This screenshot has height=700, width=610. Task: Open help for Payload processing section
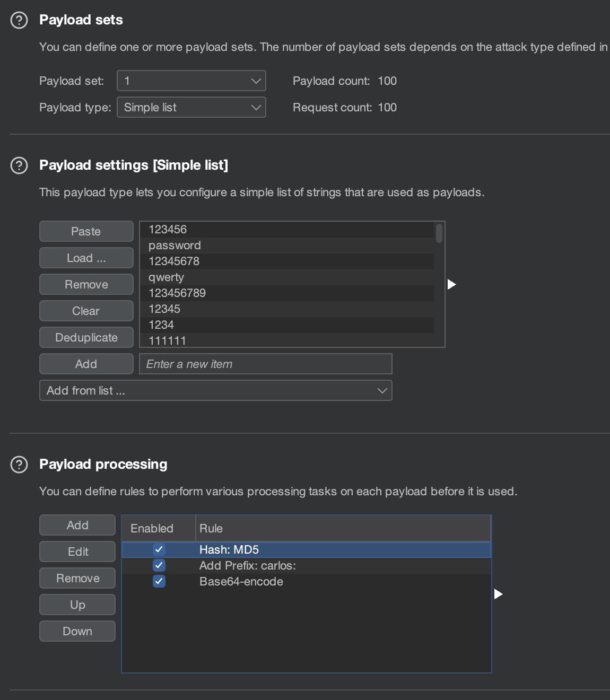[x=19, y=465]
